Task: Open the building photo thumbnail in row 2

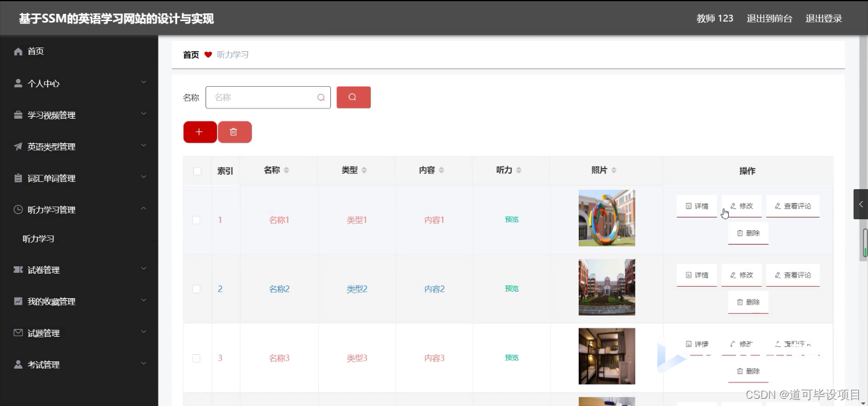Action: [607, 287]
